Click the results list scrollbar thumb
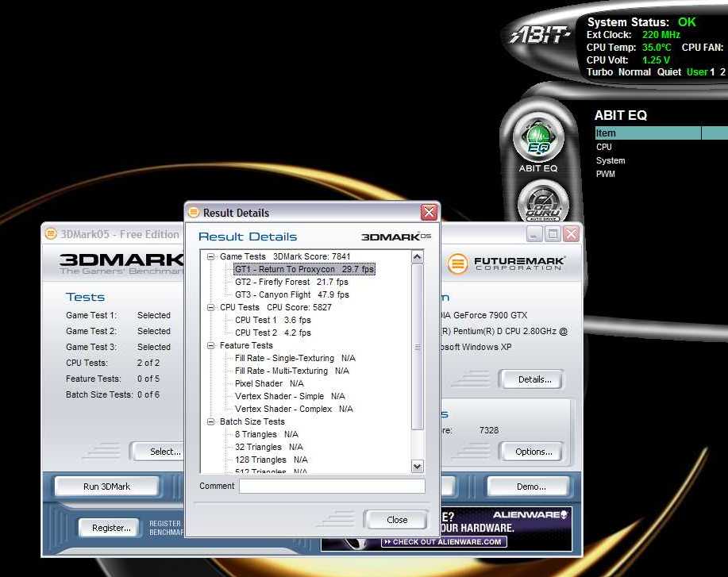This screenshot has width=728, height=577. 417,347
